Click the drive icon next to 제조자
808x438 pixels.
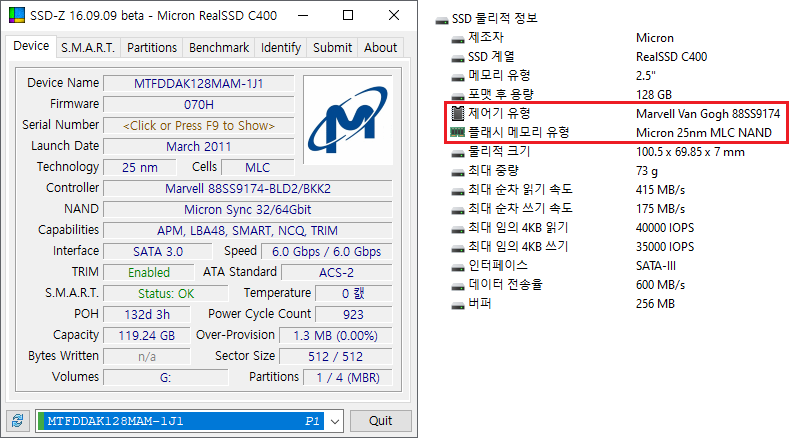point(458,39)
